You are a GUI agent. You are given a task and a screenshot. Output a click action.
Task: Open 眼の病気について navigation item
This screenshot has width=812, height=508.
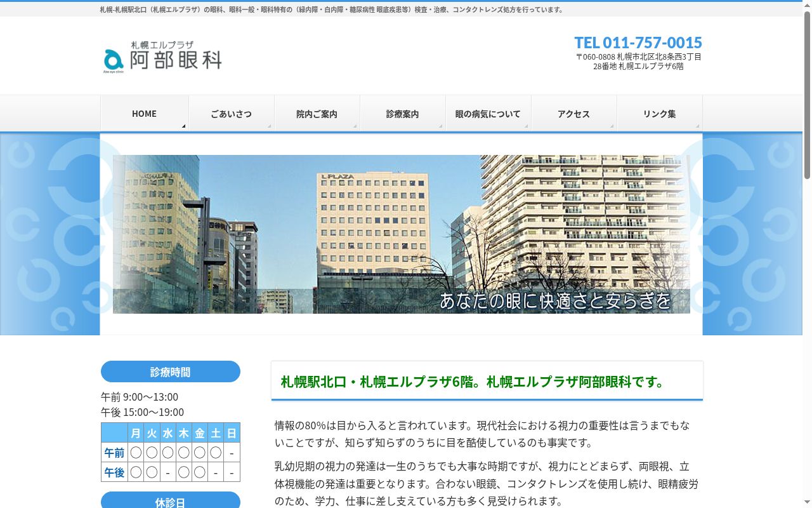click(x=488, y=114)
